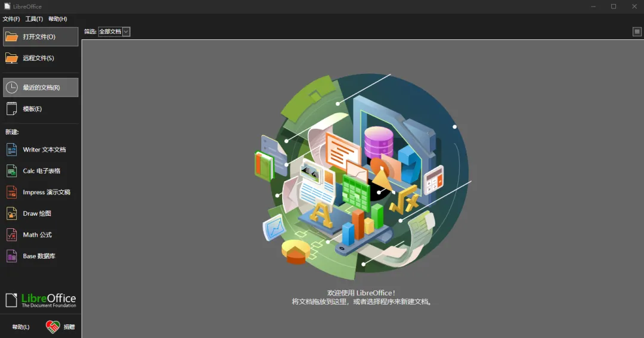Close the LibreOffice window
Image resolution: width=644 pixels, height=338 pixels.
tap(634, 7)
